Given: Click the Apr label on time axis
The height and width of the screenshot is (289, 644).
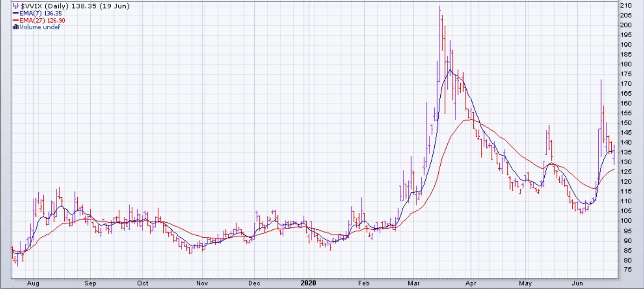Looking at the screenshot, I should tap(471, 283).
